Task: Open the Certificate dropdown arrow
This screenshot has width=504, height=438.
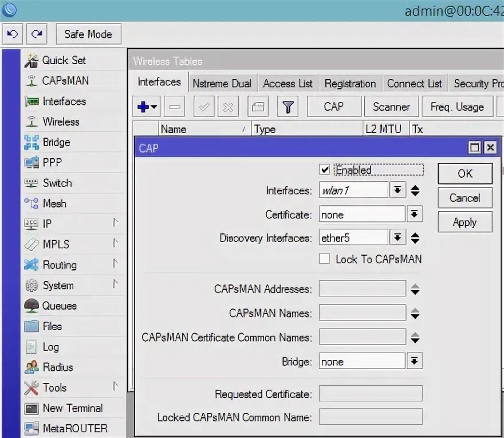Action: (x=414, y=214)
